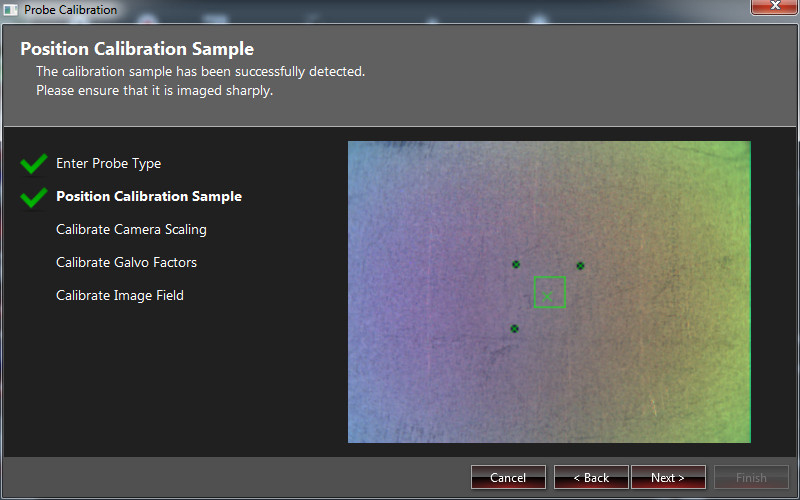The image size is (800, 500).
Task: Click the green X crosshair in camera image
Action: click(547, 296)
